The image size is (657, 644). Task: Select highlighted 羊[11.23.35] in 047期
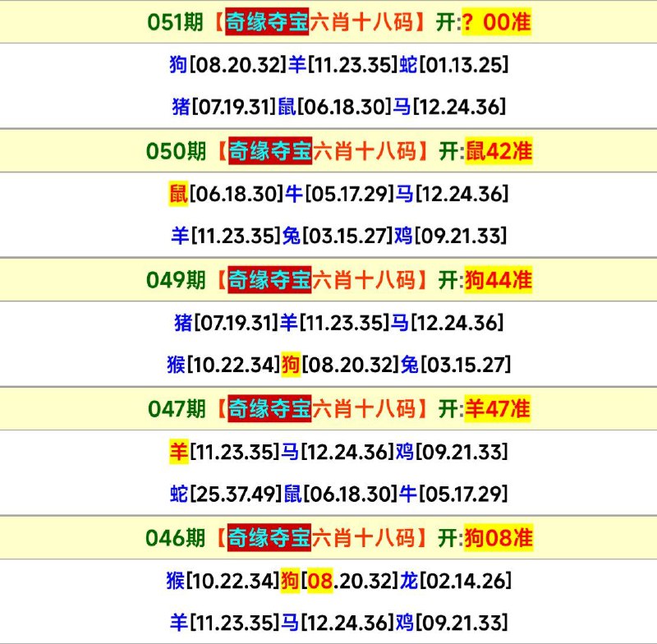[x=224, y=452]
